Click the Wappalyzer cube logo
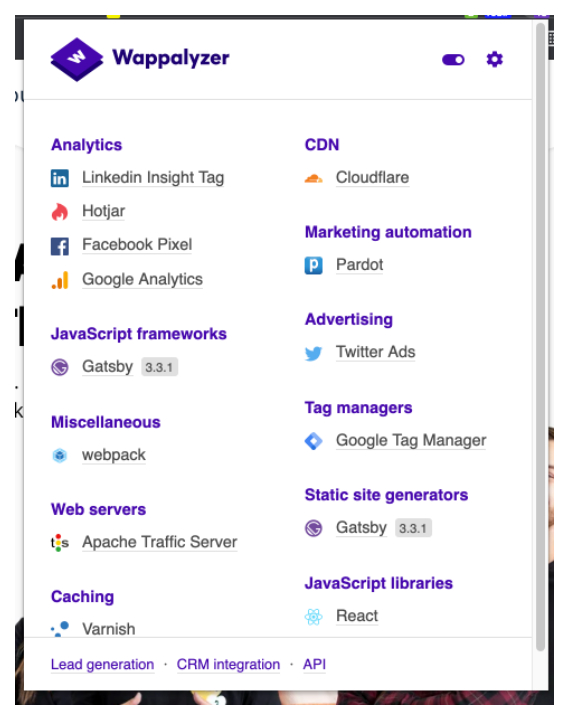The width and height of the screenshot is (561, 707). [x=77, y=59]
